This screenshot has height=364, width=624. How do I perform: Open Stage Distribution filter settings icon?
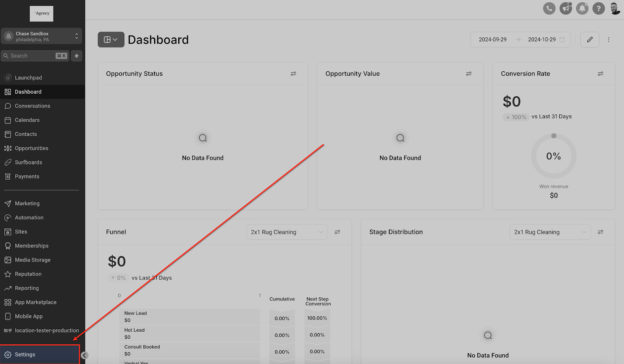[601, 232]
